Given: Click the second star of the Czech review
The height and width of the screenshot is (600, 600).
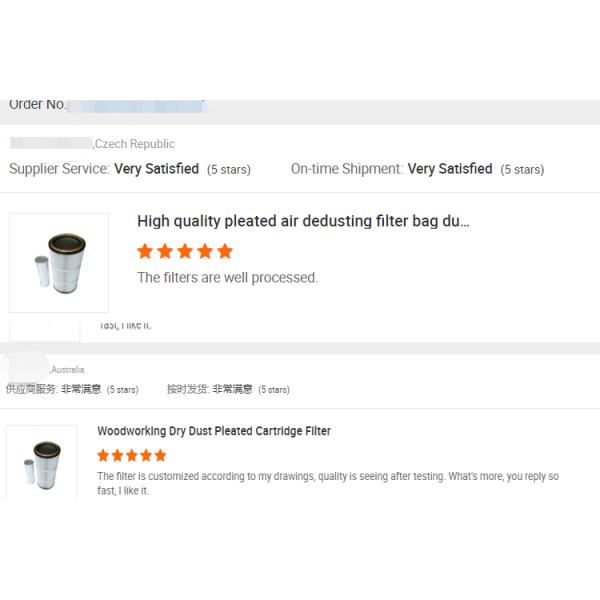Looking at the screenshot, I should click(x=165, y=251).
